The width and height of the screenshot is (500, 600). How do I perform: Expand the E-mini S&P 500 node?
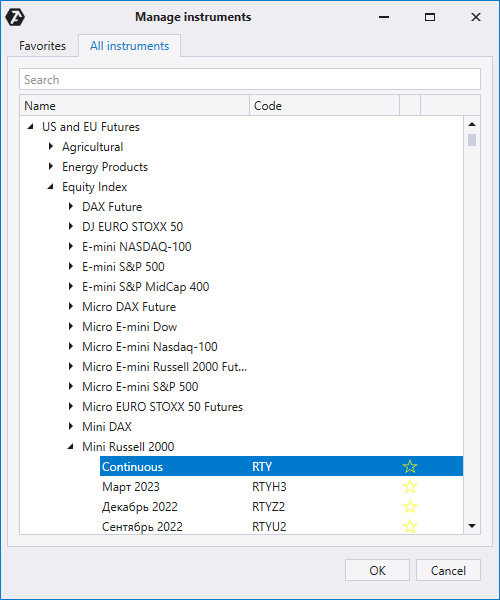point(70,266)
